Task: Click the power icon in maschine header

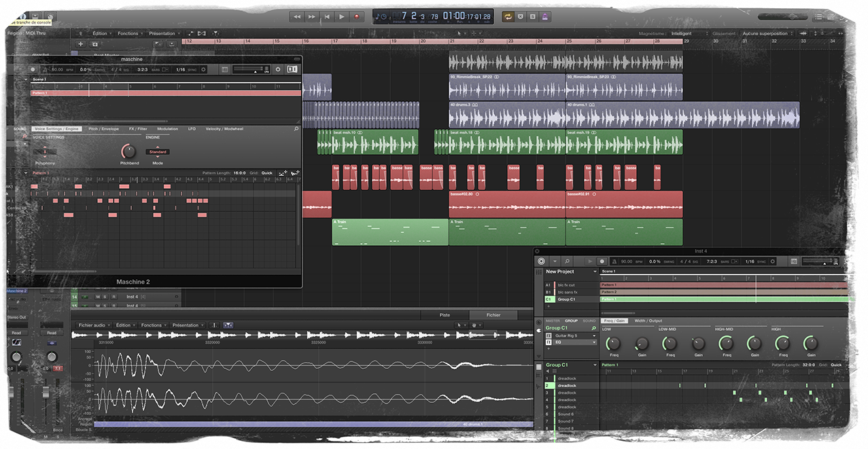Action: (278, 69)
